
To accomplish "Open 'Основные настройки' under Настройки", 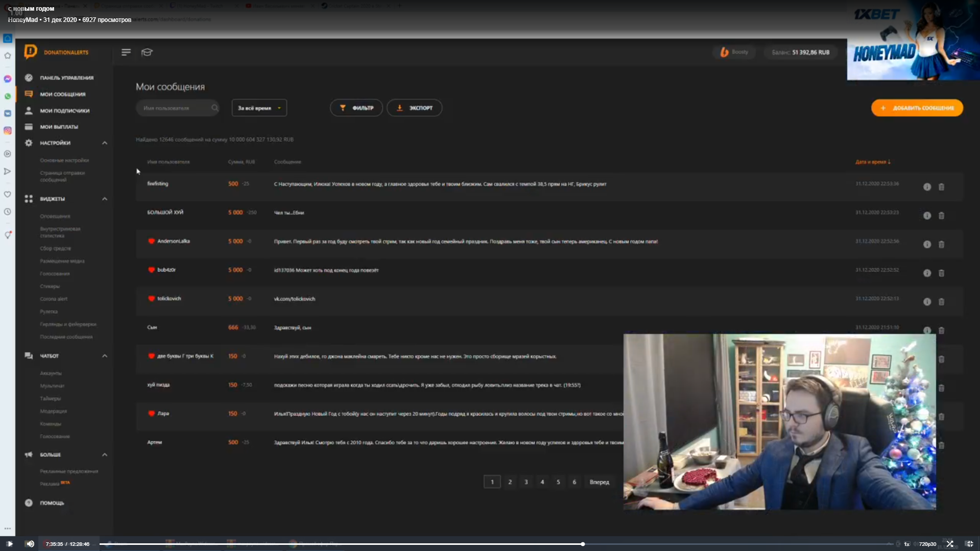I will 64,160.
